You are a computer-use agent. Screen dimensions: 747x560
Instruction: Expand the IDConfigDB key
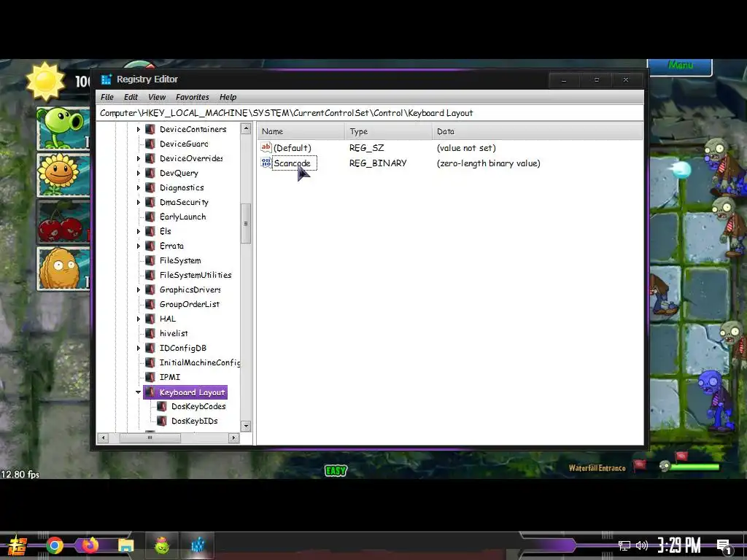(139, 348)
